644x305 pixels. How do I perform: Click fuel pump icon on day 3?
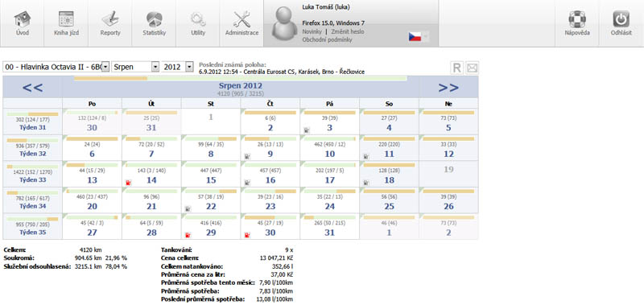pyautogui.click(x=307, y=130)
